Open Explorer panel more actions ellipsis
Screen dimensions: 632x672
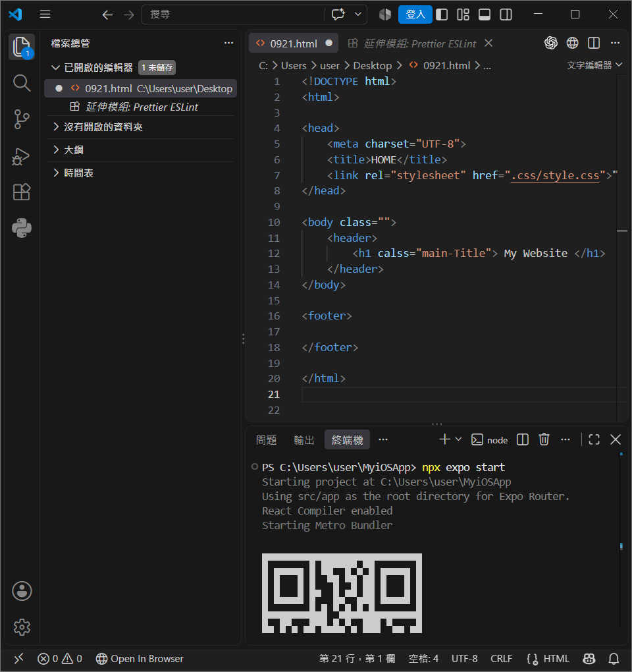pos(228,43)
